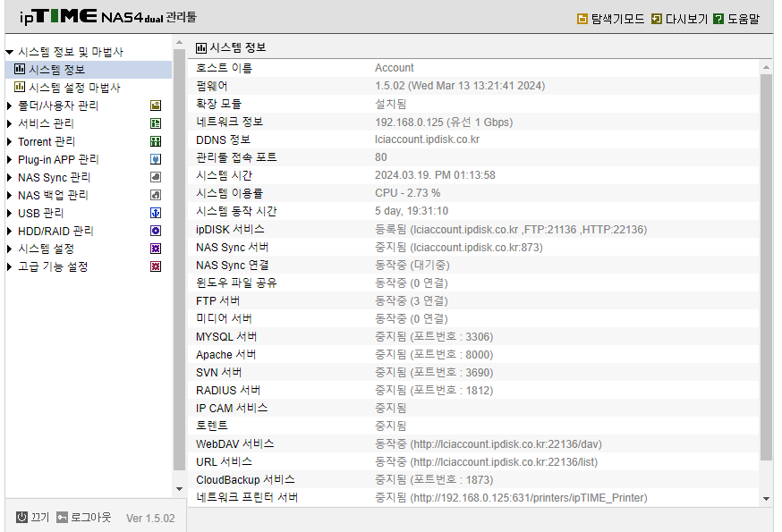Click the 고급 기능 설정 red icon

pyautogui.click(x=156, y=266)
